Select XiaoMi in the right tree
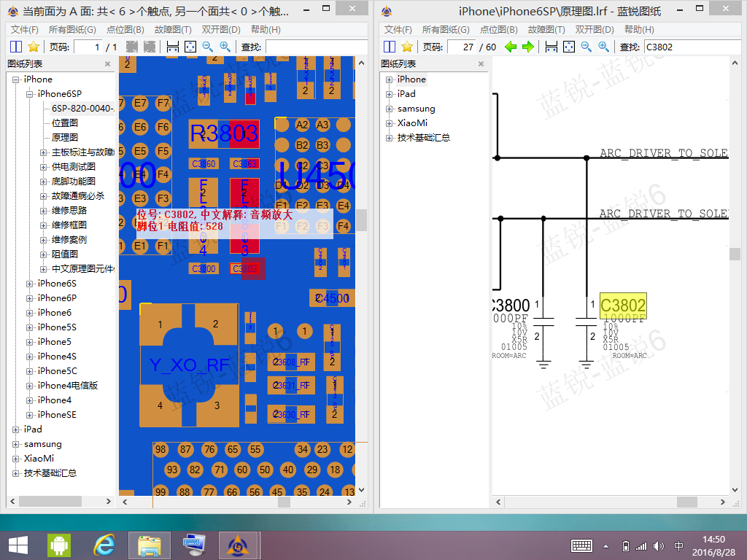The width and height of the screenshot is (747, 560). tap(413, 122)
